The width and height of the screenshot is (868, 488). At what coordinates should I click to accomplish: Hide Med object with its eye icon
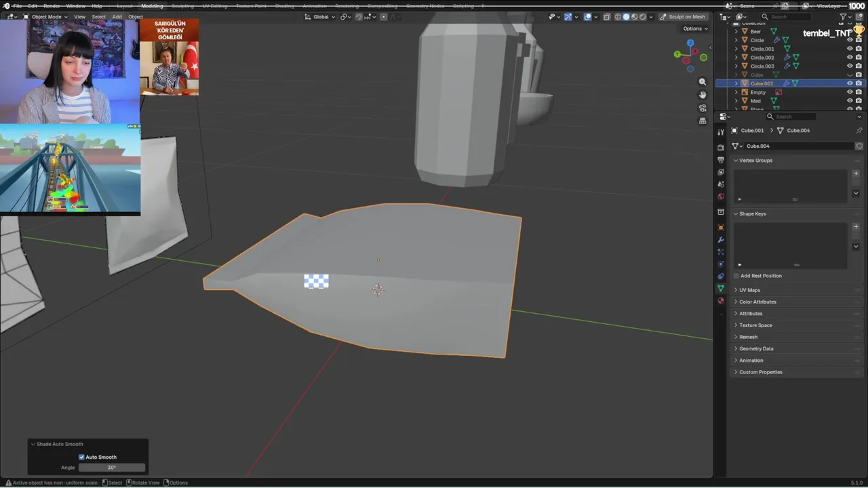[850, 101]
